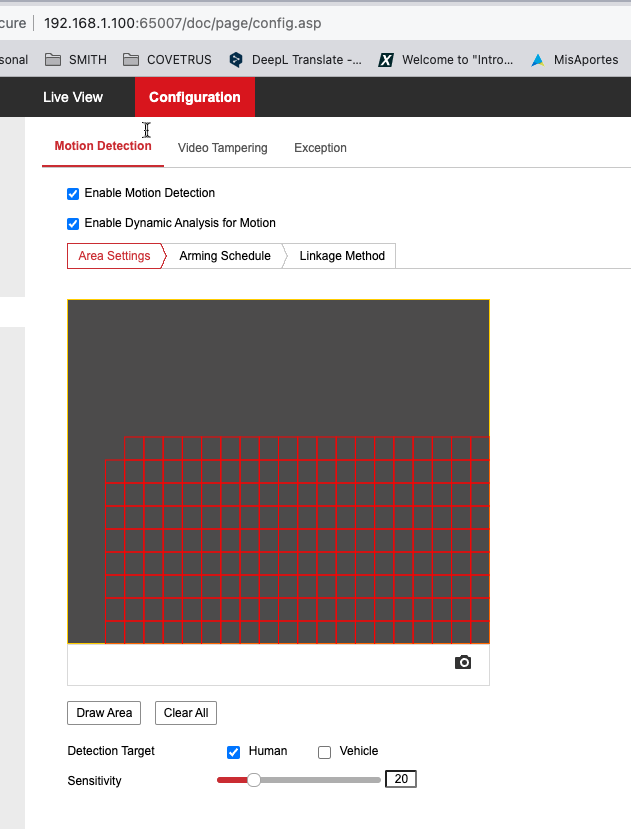The image size is (631, 829).
Task: Select the Configuration tab
Action: click(x=195, y=97)
